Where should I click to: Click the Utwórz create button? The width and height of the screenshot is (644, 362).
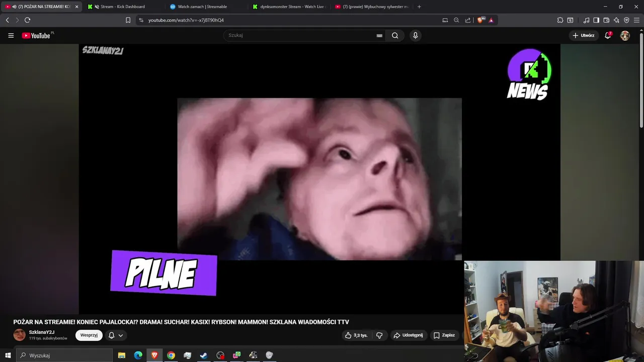(x=583, y=36)
